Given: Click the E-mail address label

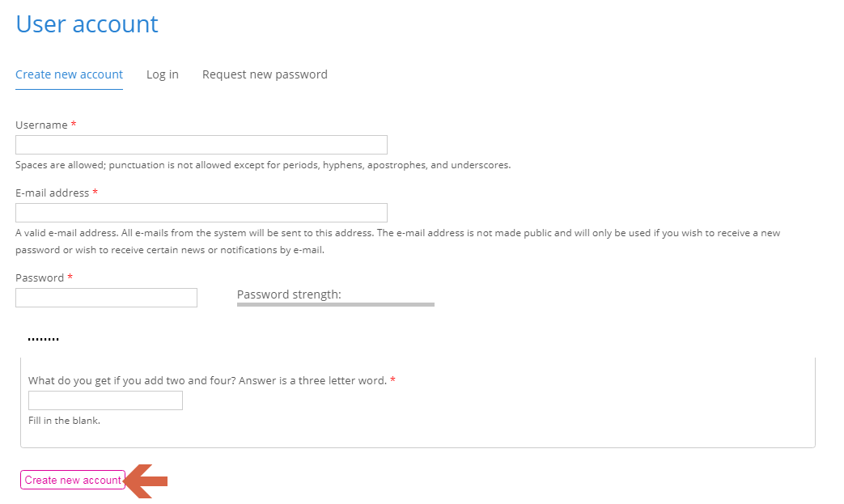Looking at the screenshot, I should [53, 193].
